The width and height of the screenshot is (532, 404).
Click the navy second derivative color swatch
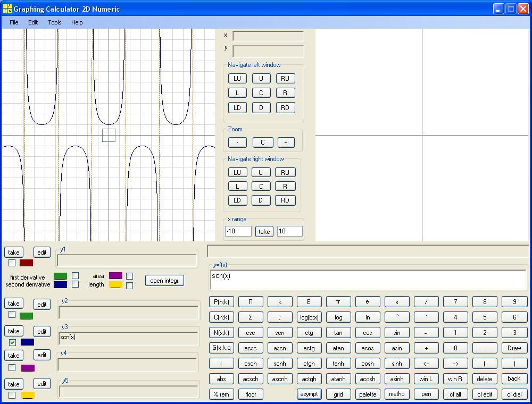[x=61, y=285]
